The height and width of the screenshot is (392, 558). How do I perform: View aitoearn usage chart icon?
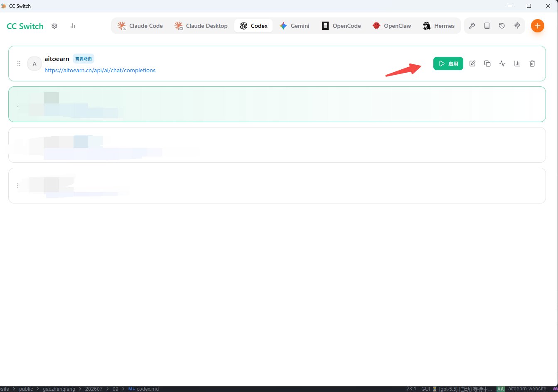coord(517,64)
